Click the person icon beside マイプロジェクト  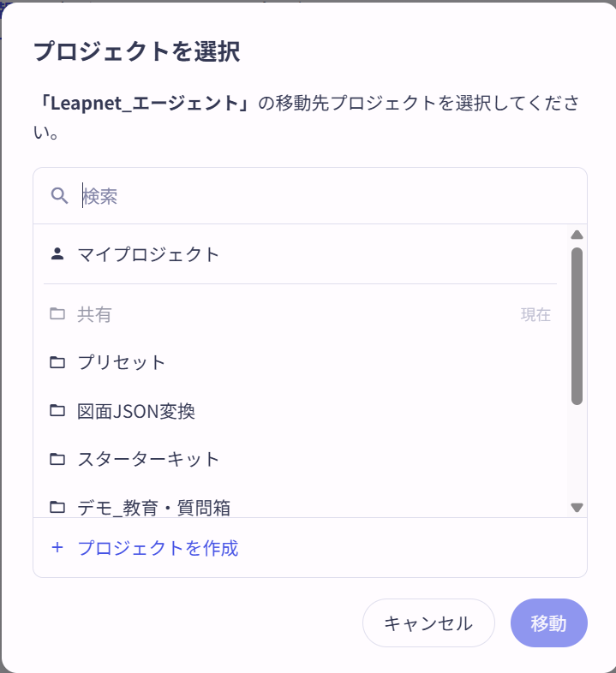(x=57, y=254)
